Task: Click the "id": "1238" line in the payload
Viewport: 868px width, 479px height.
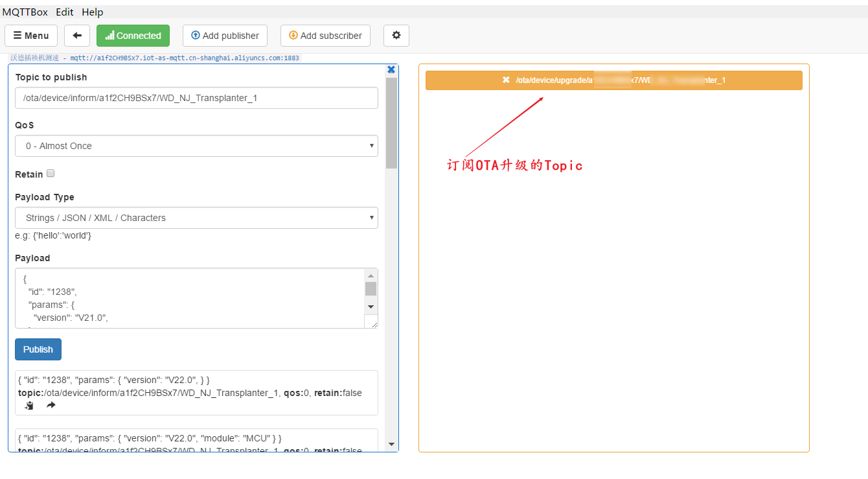Action: (53, 292)
